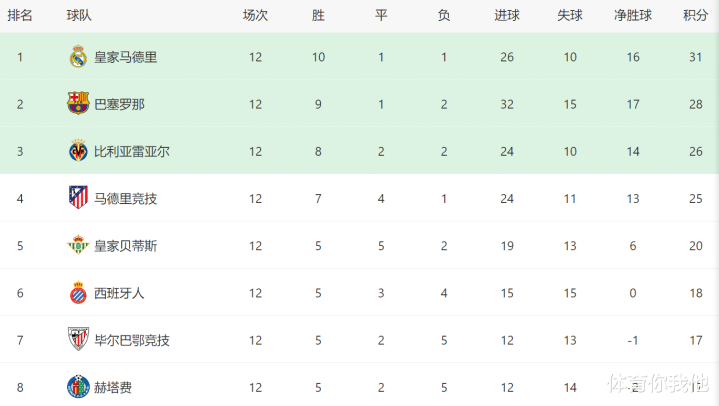Click the Espanyol crest icon
Image resolution: width=719 pixels, height=406 pixels.
[x=78, y=292]
